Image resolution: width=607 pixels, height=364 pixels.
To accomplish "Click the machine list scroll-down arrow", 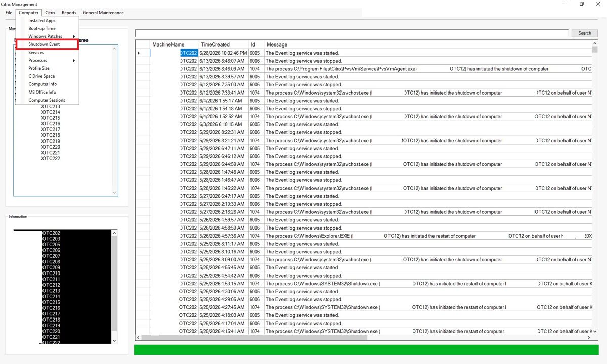I will pyautogui.click(x=114, y=193).
